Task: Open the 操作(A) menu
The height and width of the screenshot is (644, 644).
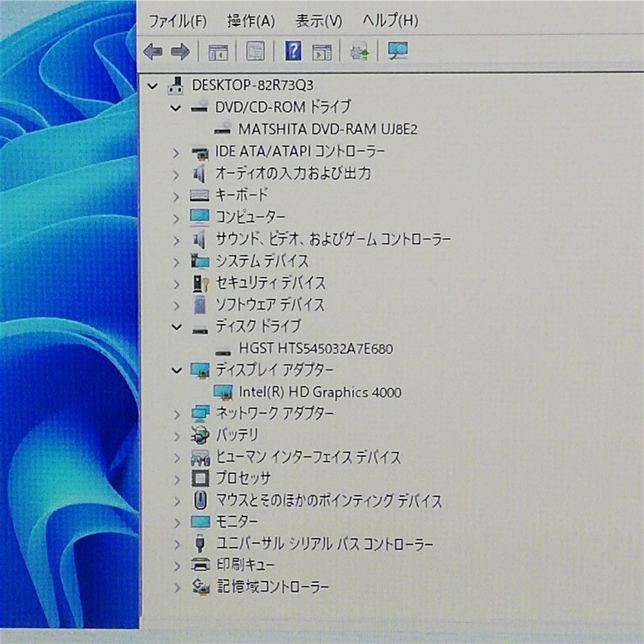Action: 251,21
